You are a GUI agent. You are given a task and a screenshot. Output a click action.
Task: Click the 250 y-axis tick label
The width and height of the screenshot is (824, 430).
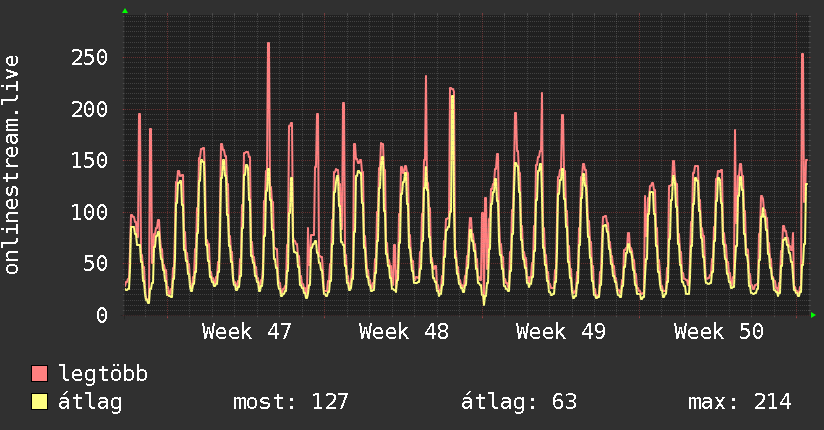pyautogui.click(x=89, y=57)
